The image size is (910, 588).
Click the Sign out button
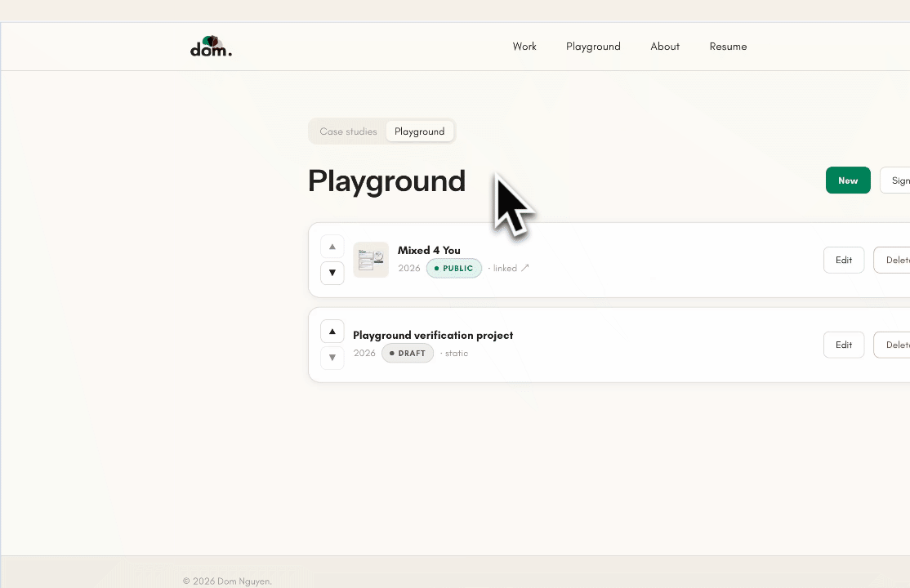point(895,180)
